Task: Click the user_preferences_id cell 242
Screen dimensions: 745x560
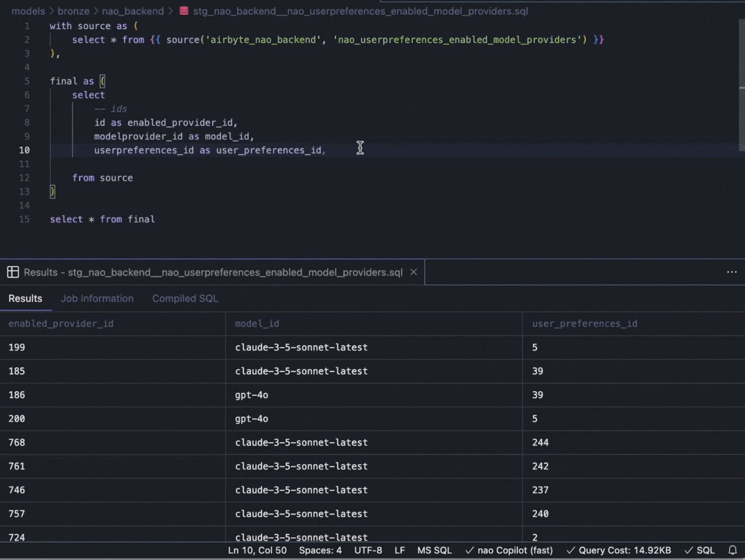Action: [x=634, y=466]
